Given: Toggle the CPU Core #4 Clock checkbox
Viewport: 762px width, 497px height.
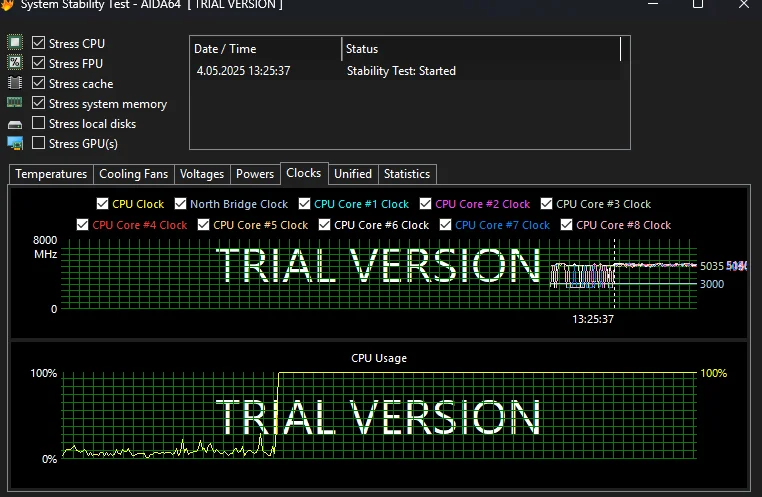Looking at the screenshot, I should 82,224.
